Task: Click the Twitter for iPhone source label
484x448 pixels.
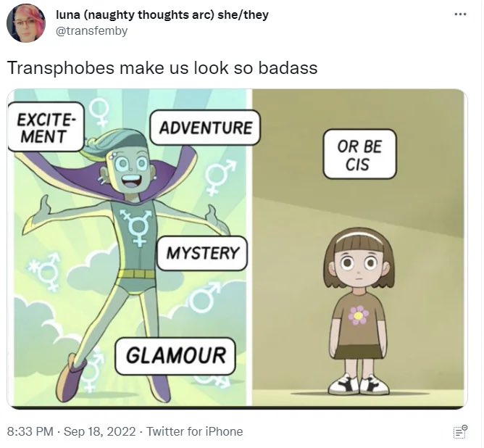Action: click(x=194, y=431)
